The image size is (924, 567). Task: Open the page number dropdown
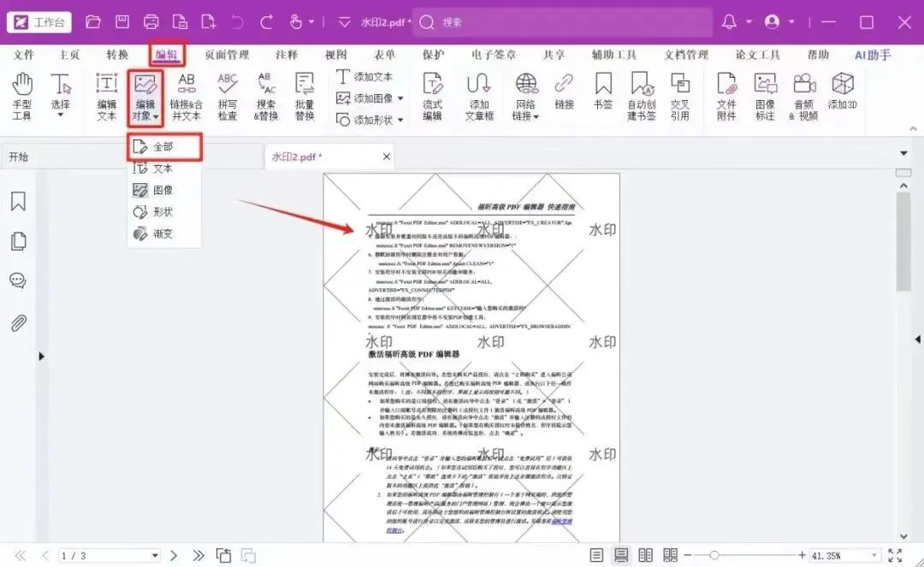(x=155, y=555)
